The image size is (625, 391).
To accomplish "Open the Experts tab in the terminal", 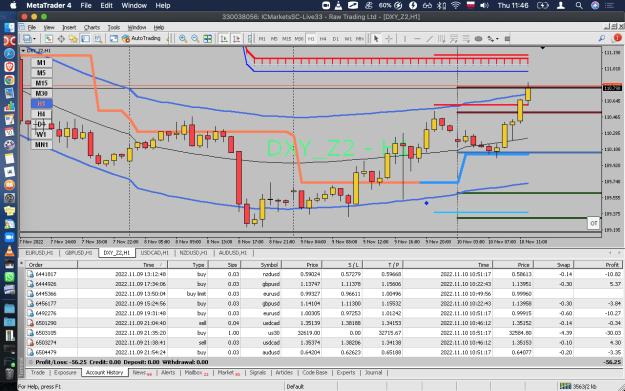I will click(x=346, y=373).
